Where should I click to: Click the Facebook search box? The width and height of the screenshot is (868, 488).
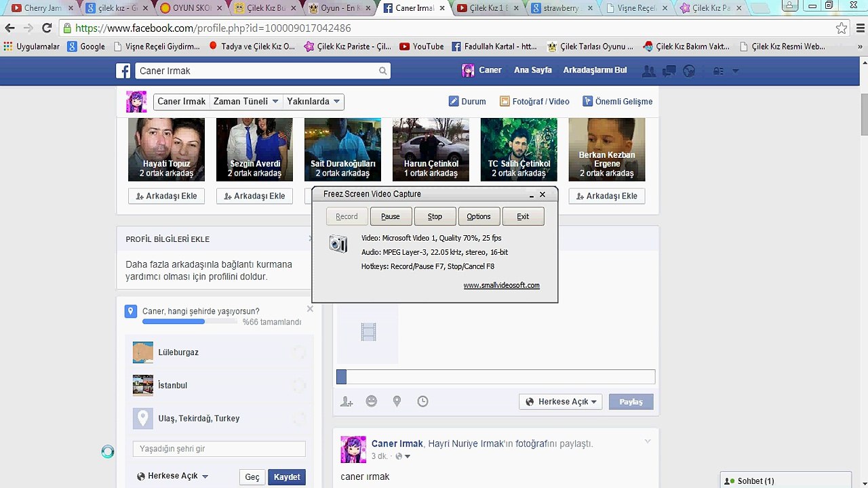(262, 70)
